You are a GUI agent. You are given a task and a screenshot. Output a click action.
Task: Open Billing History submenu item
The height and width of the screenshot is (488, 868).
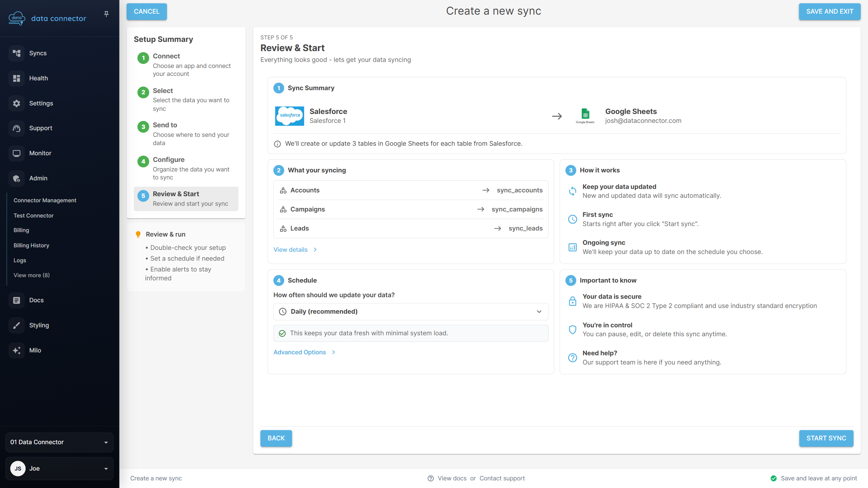pyautogui.click(x=31, y=245)
